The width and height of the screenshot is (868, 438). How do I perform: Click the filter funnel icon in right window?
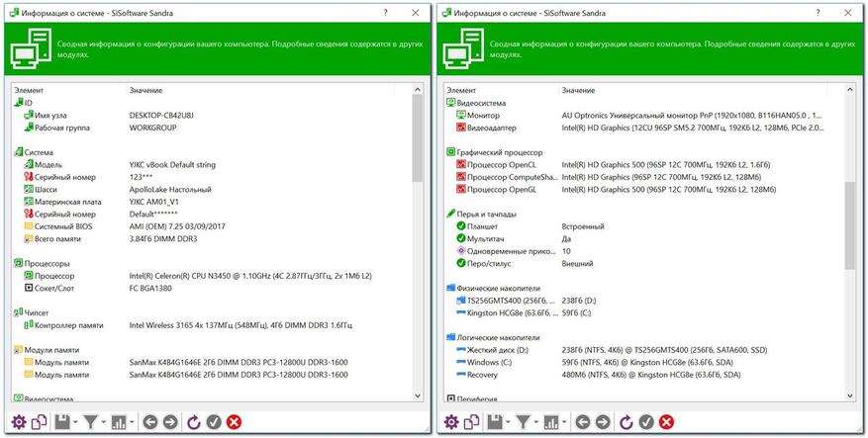tap(523, 422)
